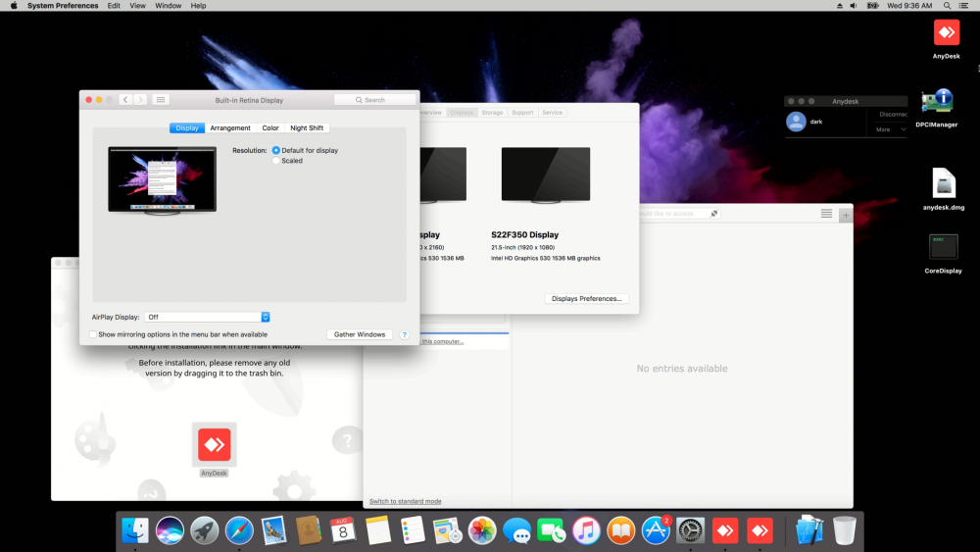This screenshot has width=980, height=552.
Task: Go back in System Preferences
Action: [125, 100]
